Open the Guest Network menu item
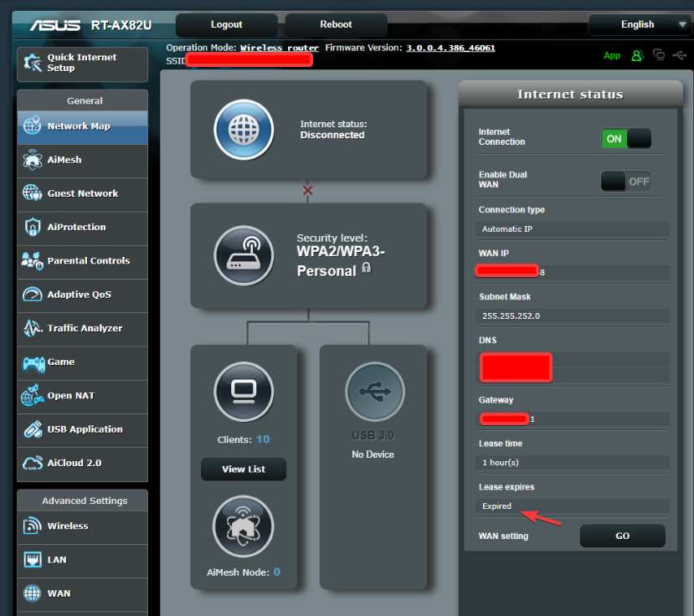 tap(82, 194)
